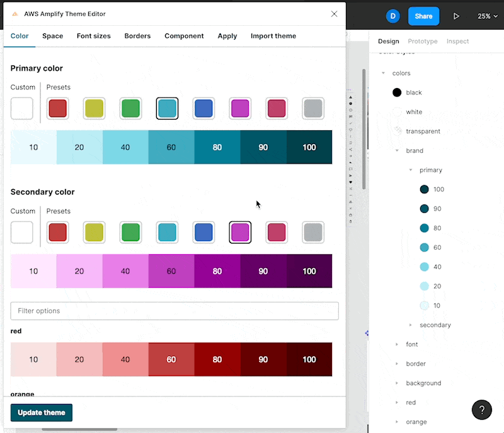The width and height of the screenshot is (504, 433).
Task: Click the Update theme button
Action: pos(41,412)
